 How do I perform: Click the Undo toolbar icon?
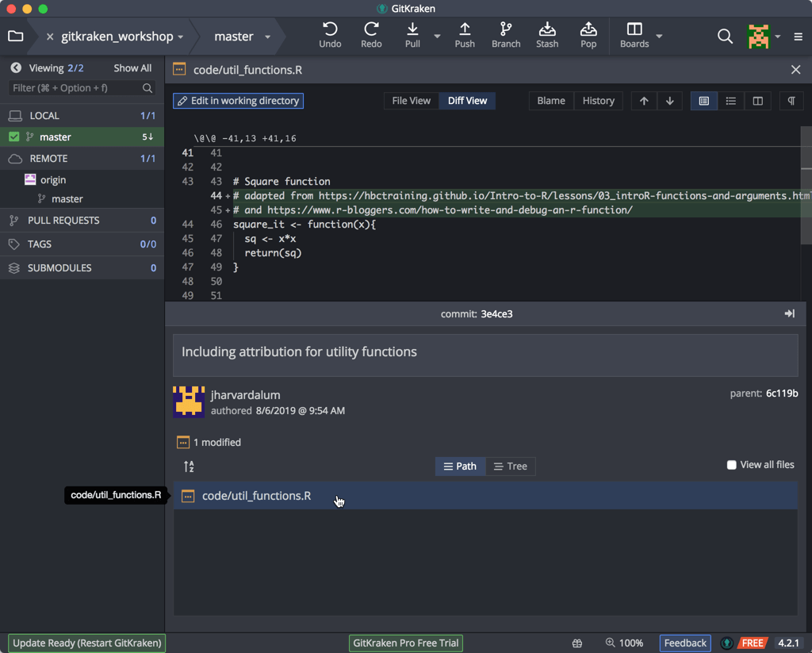coord(330,35)
